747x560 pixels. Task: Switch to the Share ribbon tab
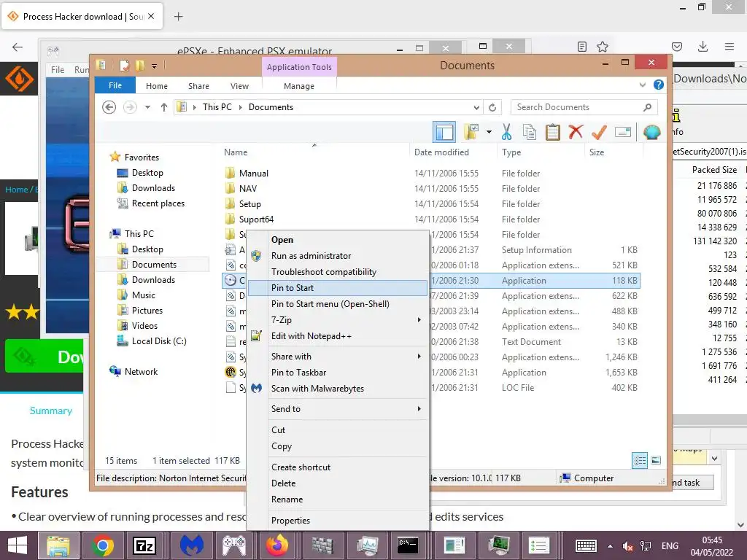point(198,86)
